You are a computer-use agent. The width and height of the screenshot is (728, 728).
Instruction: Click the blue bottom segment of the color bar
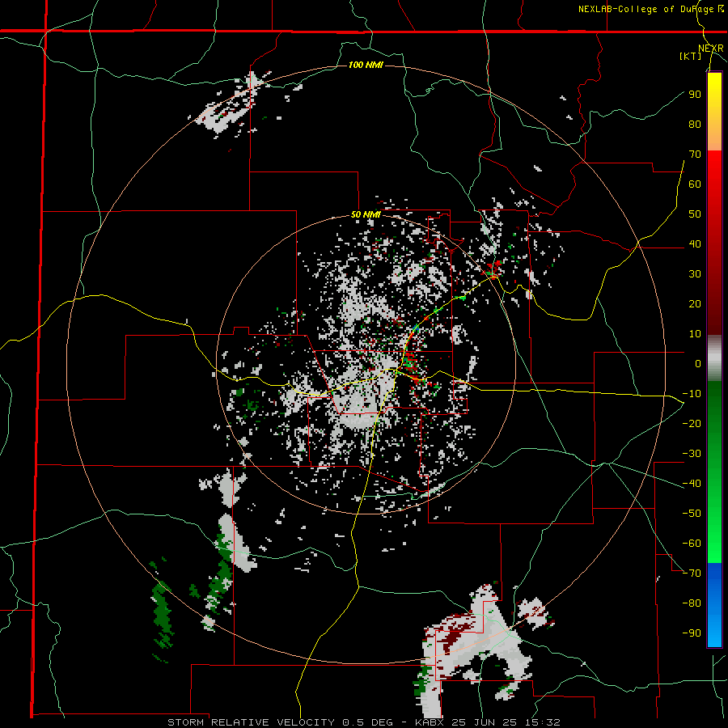coord(714,605)
